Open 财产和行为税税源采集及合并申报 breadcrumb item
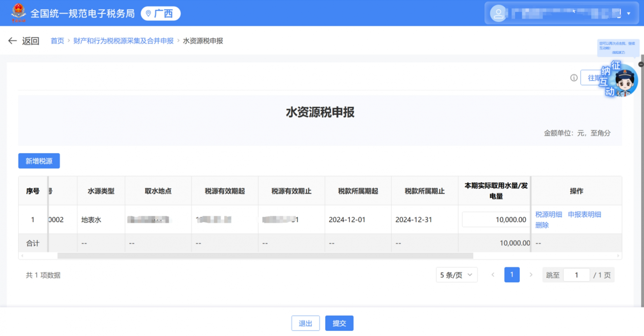This screenshot has width=644, height=336. click(x=123, y=41)
